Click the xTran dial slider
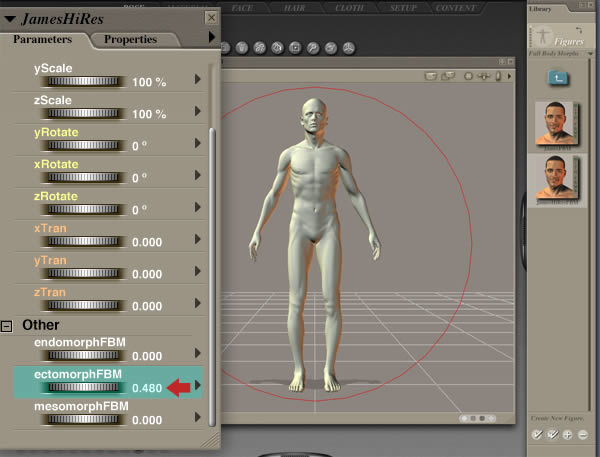600x457 pixels. (x=83, y=242)
